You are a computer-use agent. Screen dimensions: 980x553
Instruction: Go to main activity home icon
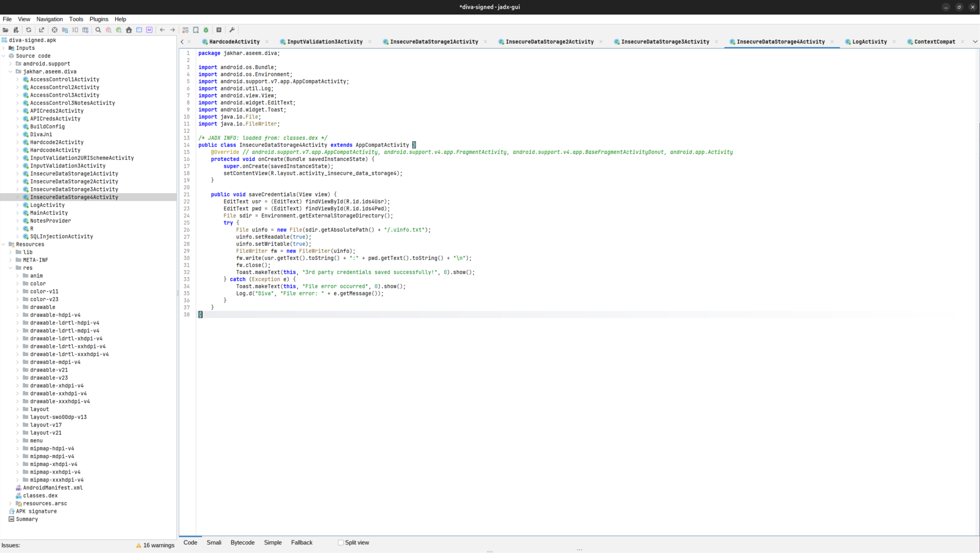pos(129,30)
